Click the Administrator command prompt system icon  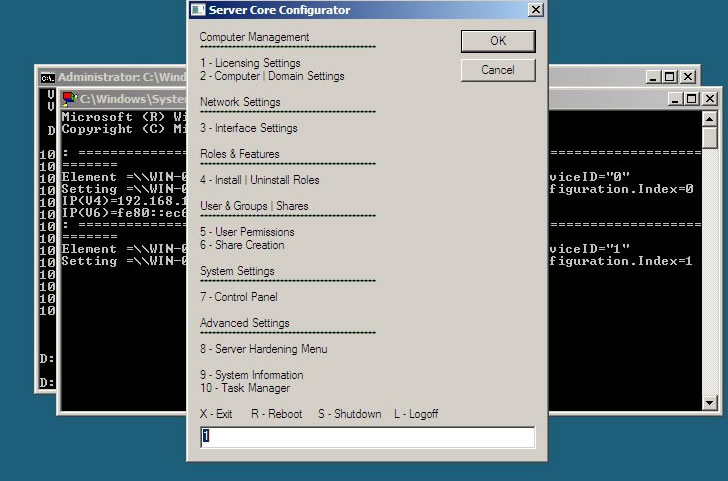pos(47,77)
